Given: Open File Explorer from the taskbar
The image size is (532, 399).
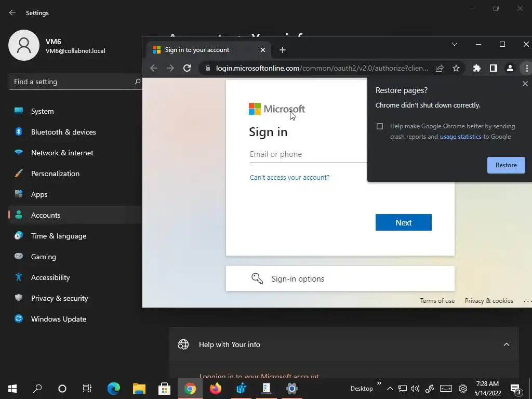Looking at the screenshot, I should (139, 389).
